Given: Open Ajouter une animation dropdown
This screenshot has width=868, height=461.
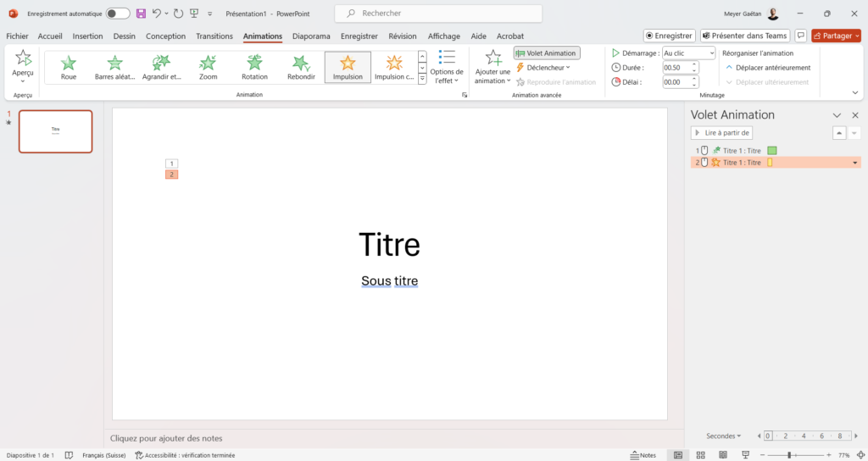Looking at the screenshot, I should [492, 67].
